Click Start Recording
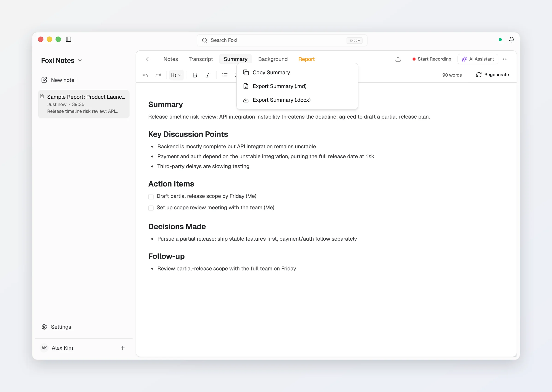 click(432, 59)
